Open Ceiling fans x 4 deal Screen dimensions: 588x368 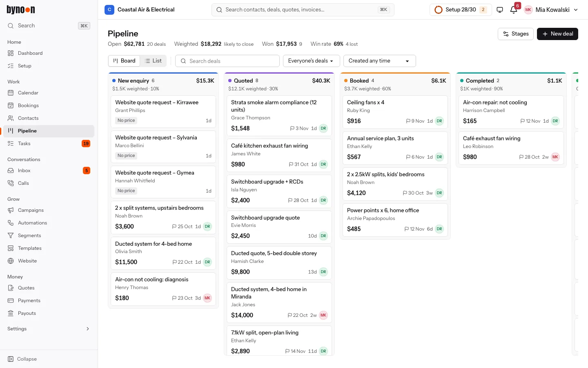click(395, 112)
